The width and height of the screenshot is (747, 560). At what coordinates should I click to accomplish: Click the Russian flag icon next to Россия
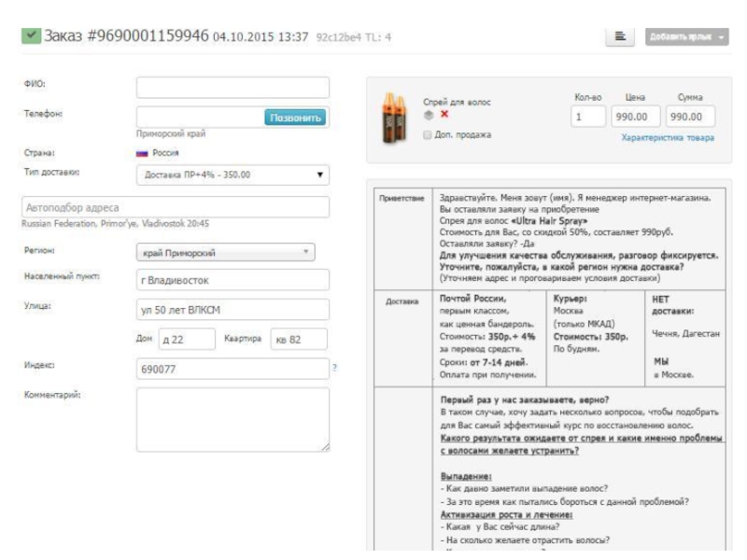[142, 153]
